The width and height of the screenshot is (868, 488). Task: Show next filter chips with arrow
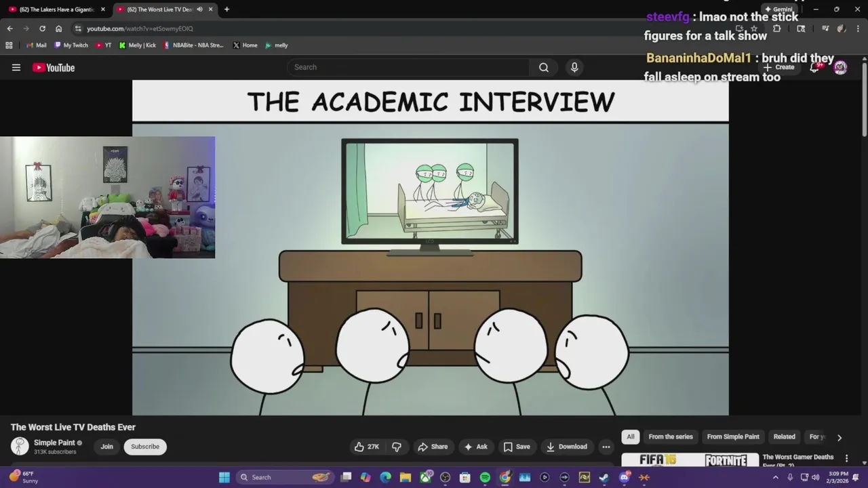point(840,437)
